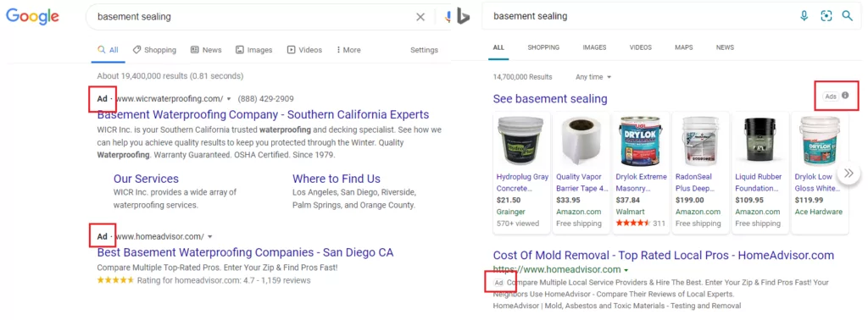Click the Walmart seller name

pos(630,212)
